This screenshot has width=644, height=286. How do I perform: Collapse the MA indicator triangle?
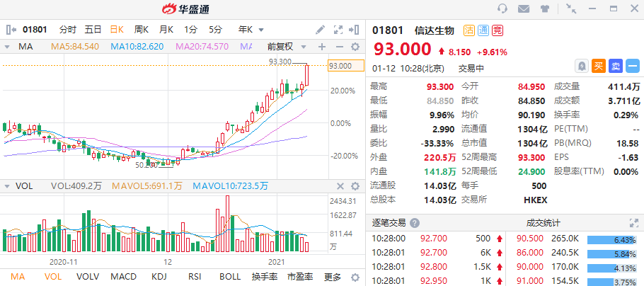pos(7,47)
